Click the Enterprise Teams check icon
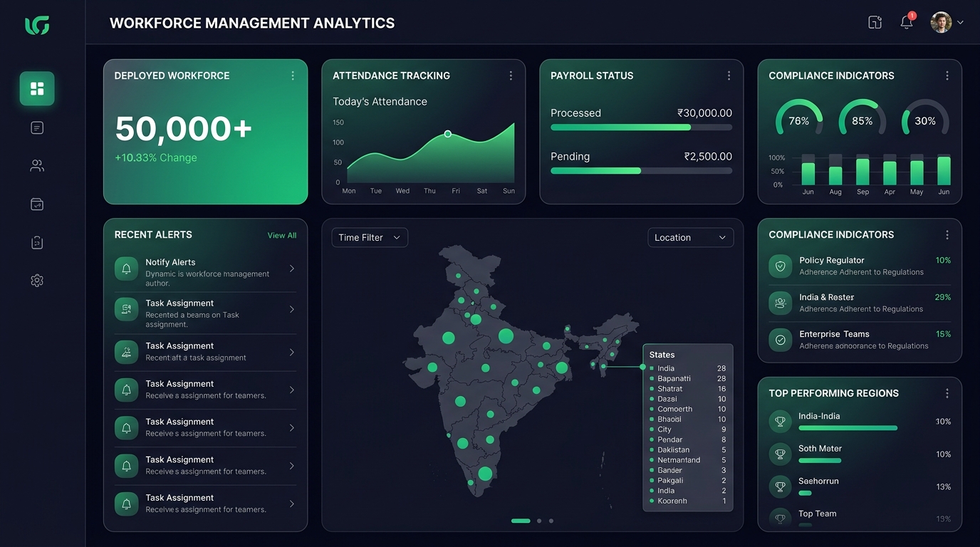The image size is (980, 547). (781, 340)
